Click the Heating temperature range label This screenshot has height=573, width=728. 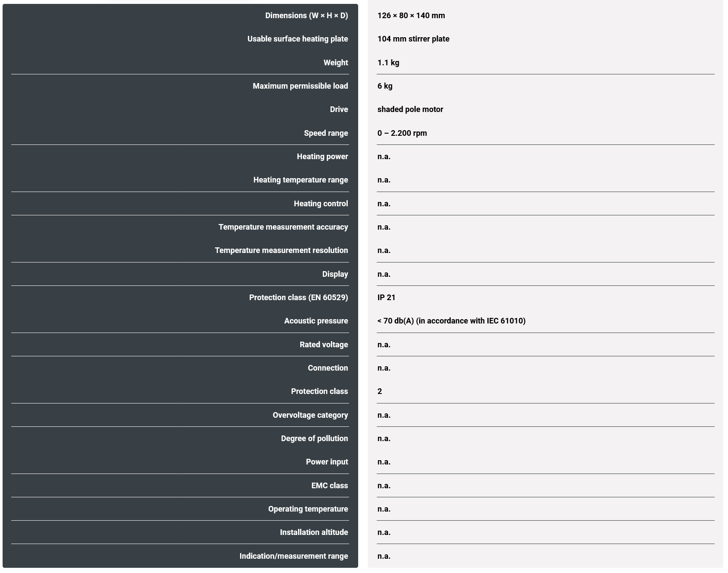coord(301,180)
